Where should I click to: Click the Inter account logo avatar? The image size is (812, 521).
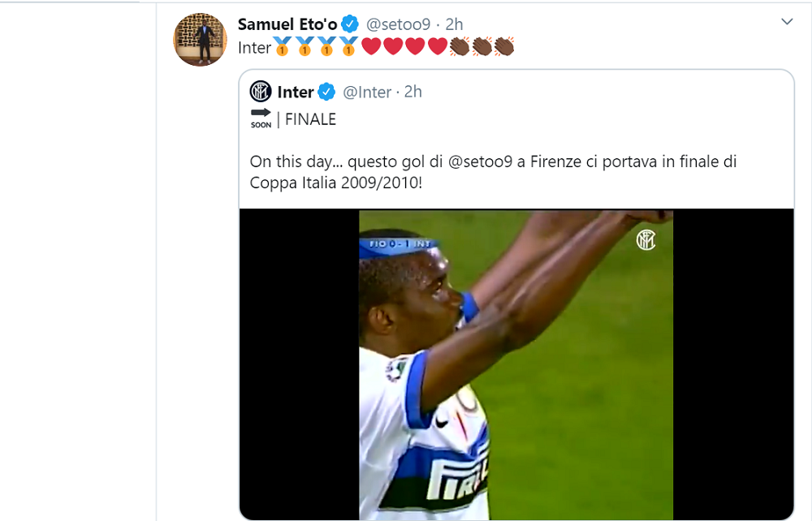click(261, 92)
